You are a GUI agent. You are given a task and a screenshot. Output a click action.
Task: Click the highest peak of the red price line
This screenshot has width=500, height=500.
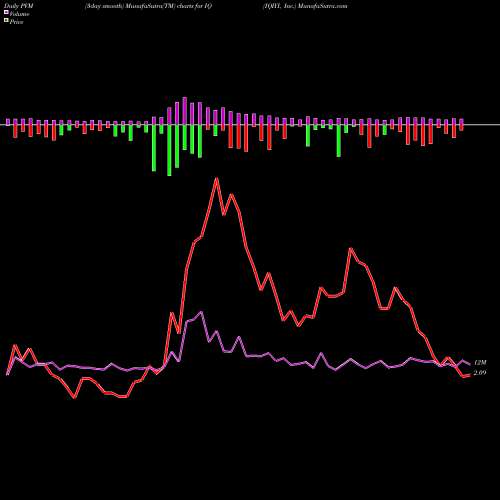[x=217, y=179]
